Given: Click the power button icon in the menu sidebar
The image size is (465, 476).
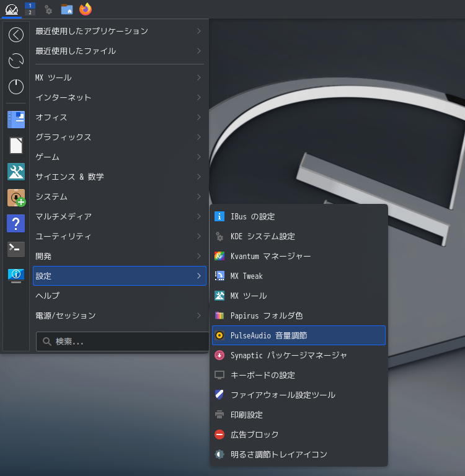Looking at the screenshot, I should (x=16, y=87).
